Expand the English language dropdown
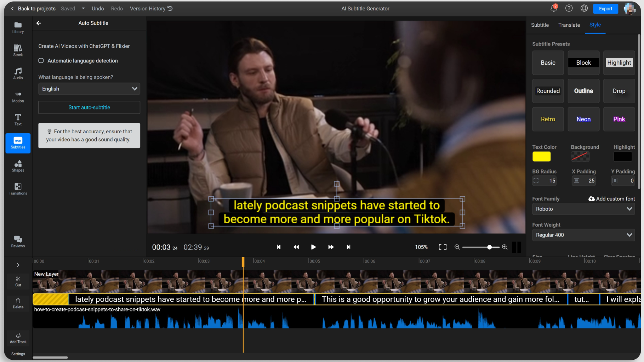This screenshot has width=644, height=362. (89, 89)
